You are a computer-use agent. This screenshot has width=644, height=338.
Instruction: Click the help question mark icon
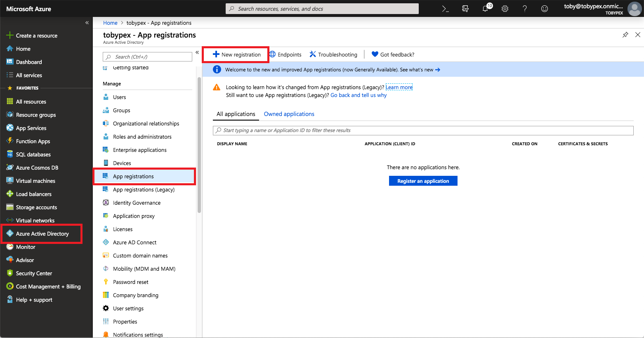point(525,9)
